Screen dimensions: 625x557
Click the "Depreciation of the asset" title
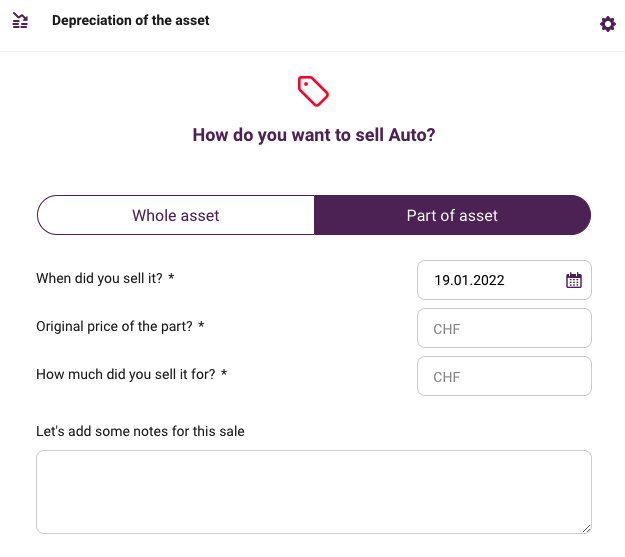point(131,20)
